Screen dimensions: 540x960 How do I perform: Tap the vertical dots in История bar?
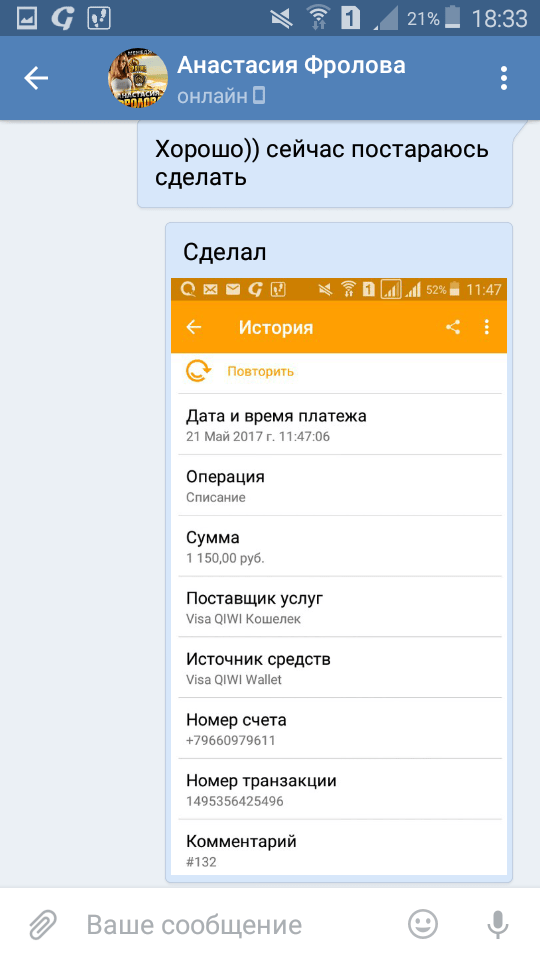coord(487,327)
